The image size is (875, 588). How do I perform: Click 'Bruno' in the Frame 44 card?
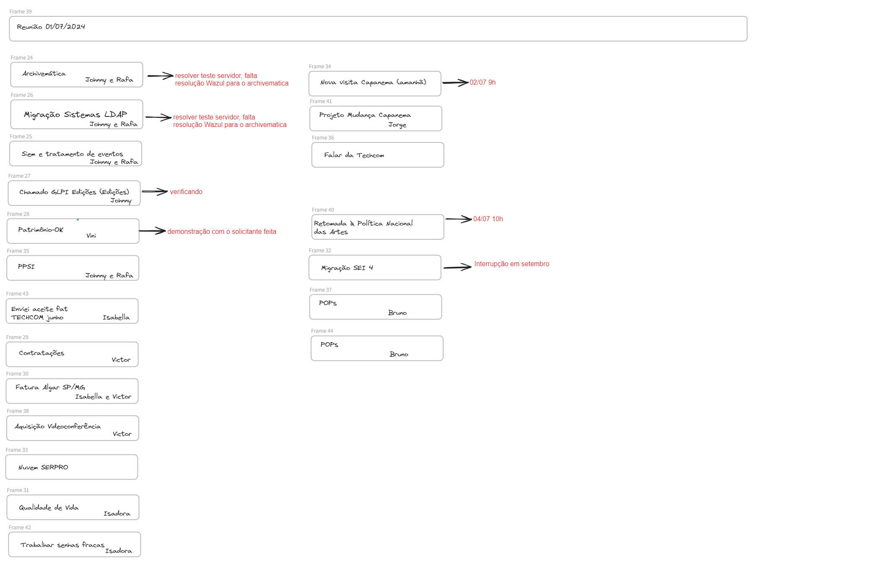pos(398,355)
